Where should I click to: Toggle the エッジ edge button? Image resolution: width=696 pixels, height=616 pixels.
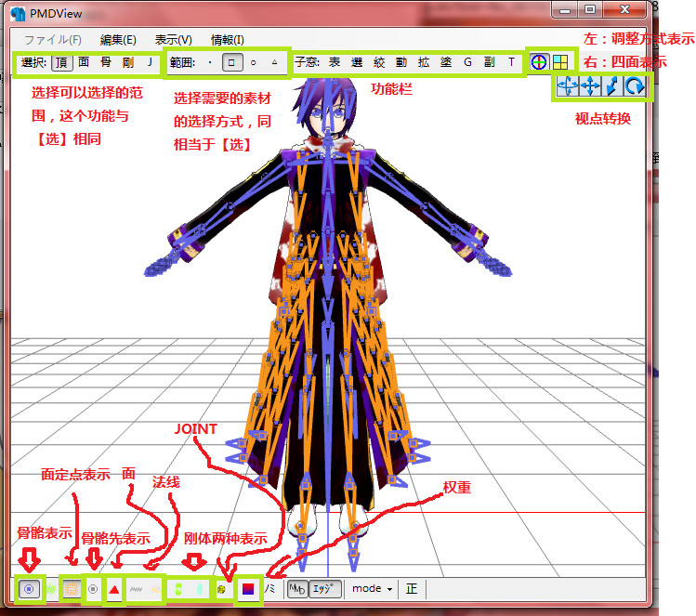pyautogui.click(x=324, y=589)
